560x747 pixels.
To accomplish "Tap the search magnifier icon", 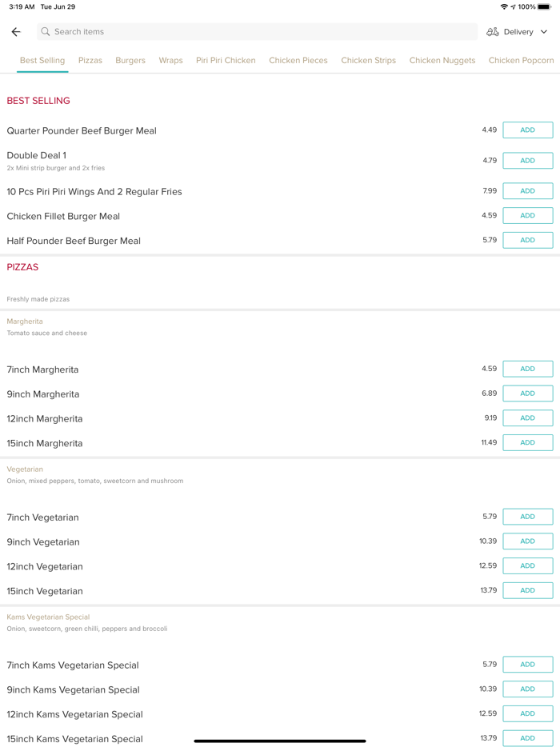I will pos(46,32).
